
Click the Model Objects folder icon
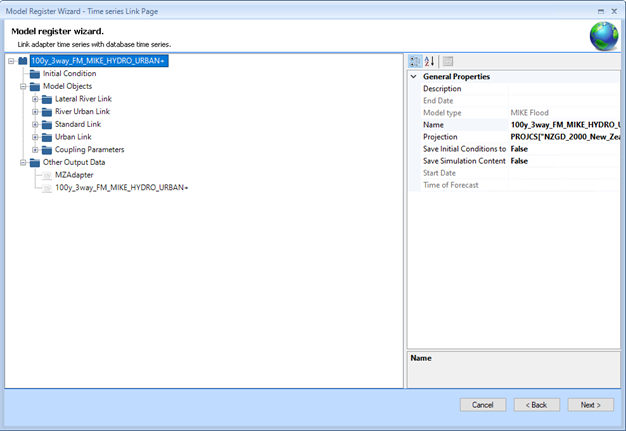click(35, 87)
